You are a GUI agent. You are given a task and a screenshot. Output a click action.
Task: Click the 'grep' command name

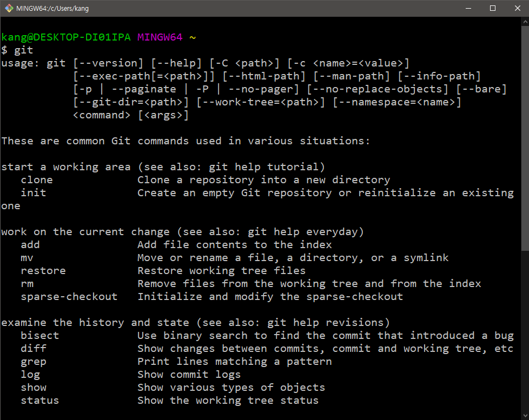pos(34,362)
